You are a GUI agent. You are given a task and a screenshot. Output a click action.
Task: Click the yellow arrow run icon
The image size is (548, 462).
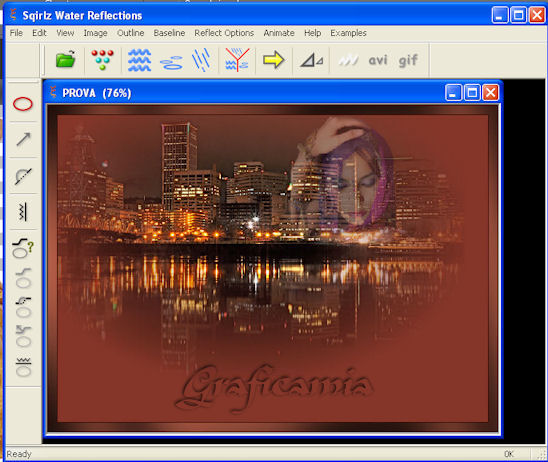tap(273, 59)
